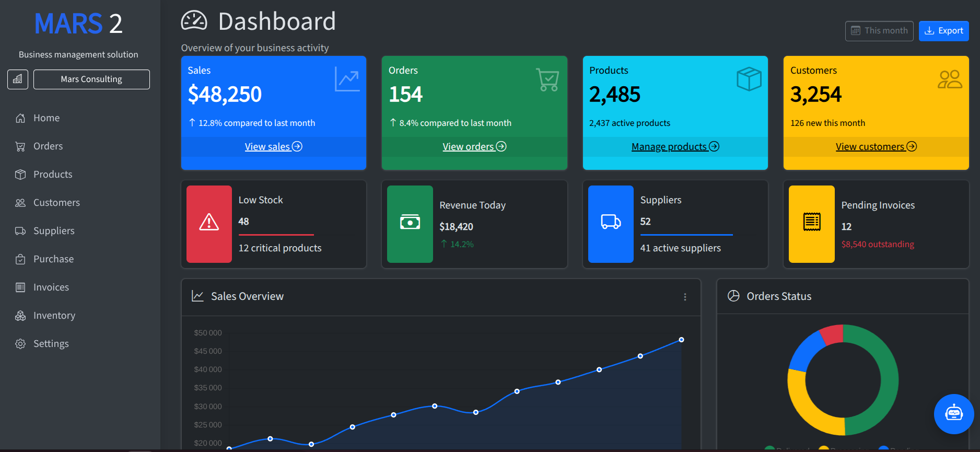Open Sales Overview three-dot options menu
The image size is (980, 452).
[685, 297]
